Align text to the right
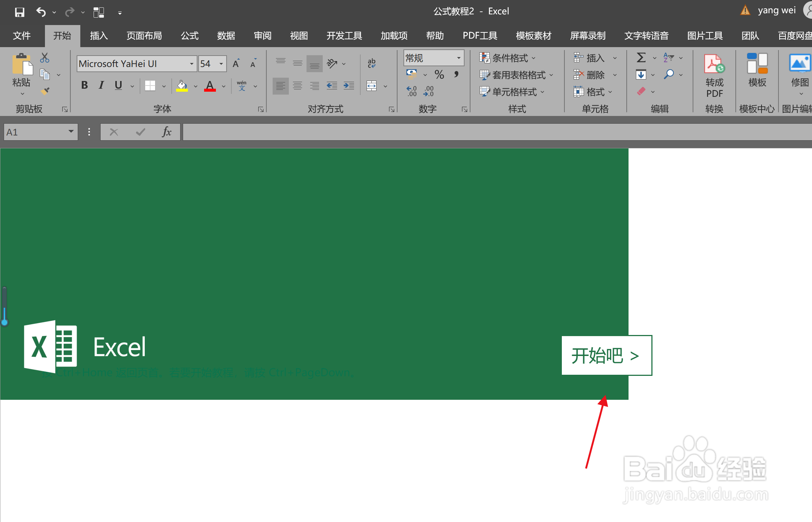Viewport: 812px width, 522px height. pos(315,86)
